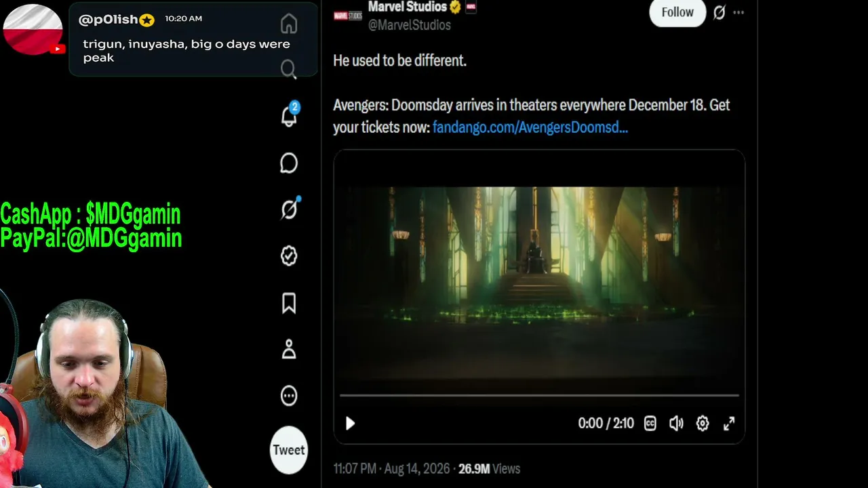This screenshot has width=868, height=488.
Task: Click the 10:20 AM chat timestamp
Action: click(x=183, y=19)
